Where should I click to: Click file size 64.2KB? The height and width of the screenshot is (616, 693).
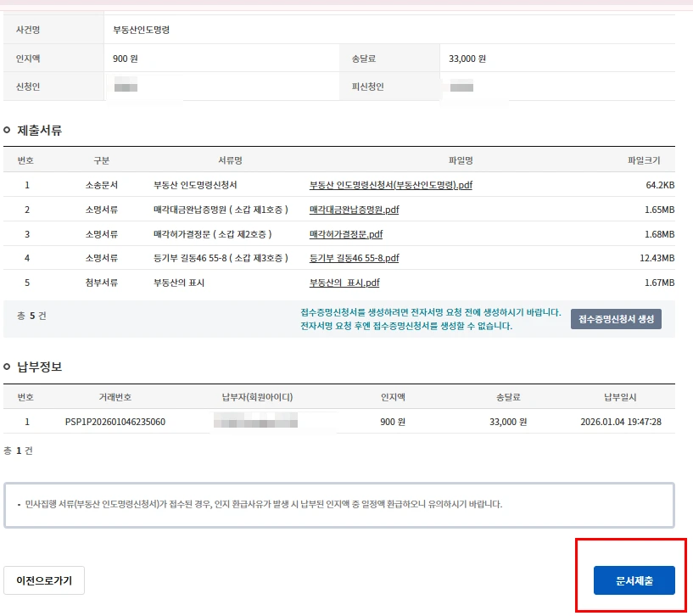pos(660,185)
